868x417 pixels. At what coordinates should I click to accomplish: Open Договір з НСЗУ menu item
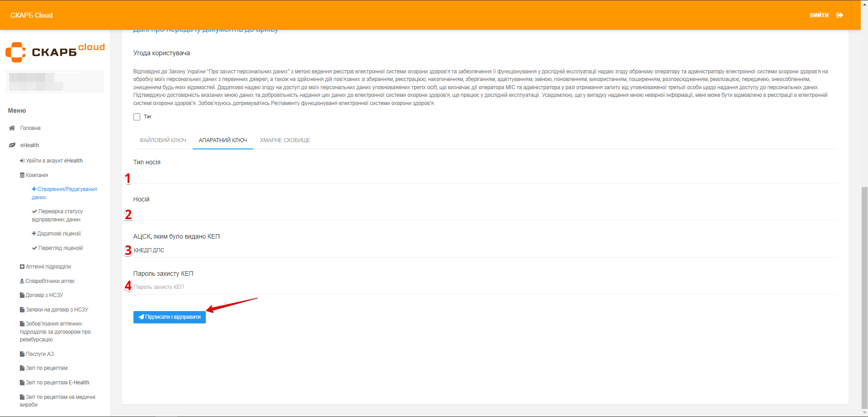click(44, 295)
